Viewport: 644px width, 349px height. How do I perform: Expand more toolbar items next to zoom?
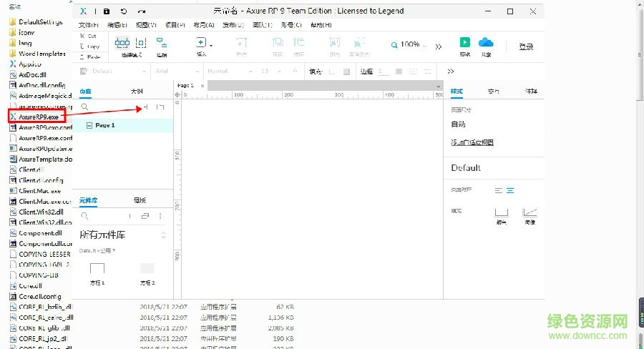point(439,46)
